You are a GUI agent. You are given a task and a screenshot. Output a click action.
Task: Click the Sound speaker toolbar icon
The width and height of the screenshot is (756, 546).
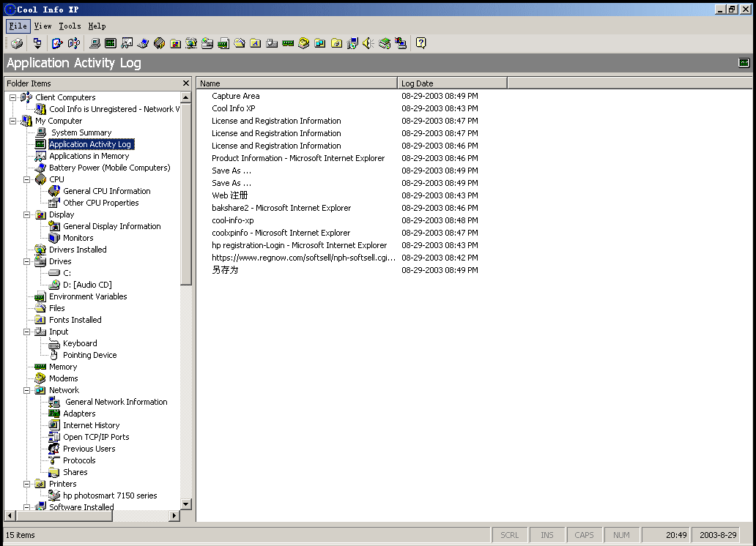368,43
